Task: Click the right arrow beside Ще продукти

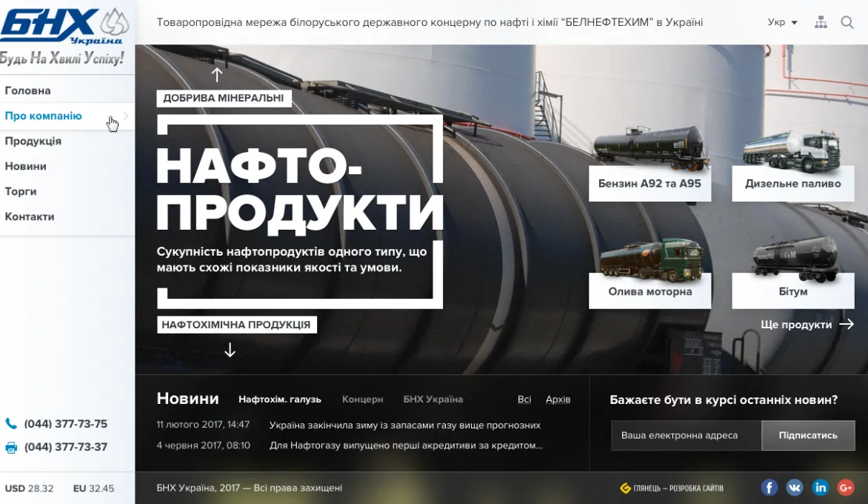Action: (847, 324)
